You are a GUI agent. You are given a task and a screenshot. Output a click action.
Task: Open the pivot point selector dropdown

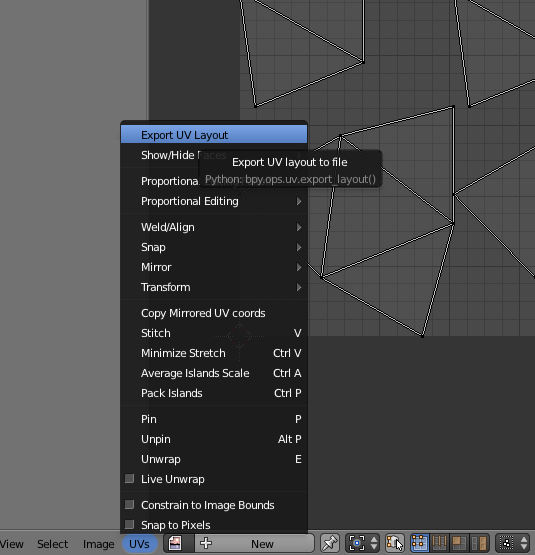(x=362, y=543)
